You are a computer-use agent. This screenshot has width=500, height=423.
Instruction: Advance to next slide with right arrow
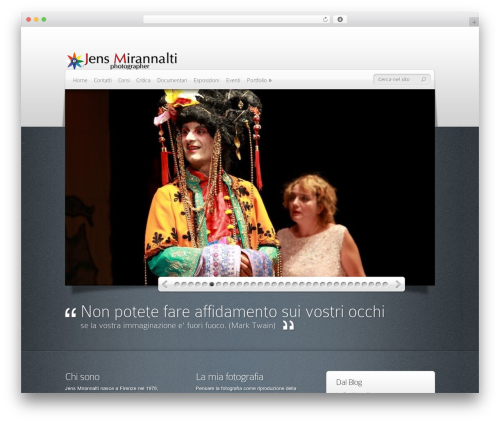tap(398, 284)
